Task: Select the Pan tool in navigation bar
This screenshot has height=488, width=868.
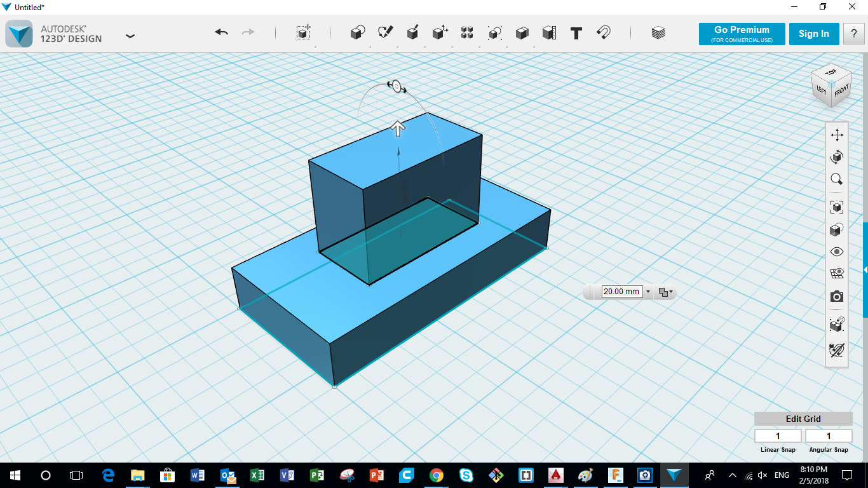Action: click(837, 135)
